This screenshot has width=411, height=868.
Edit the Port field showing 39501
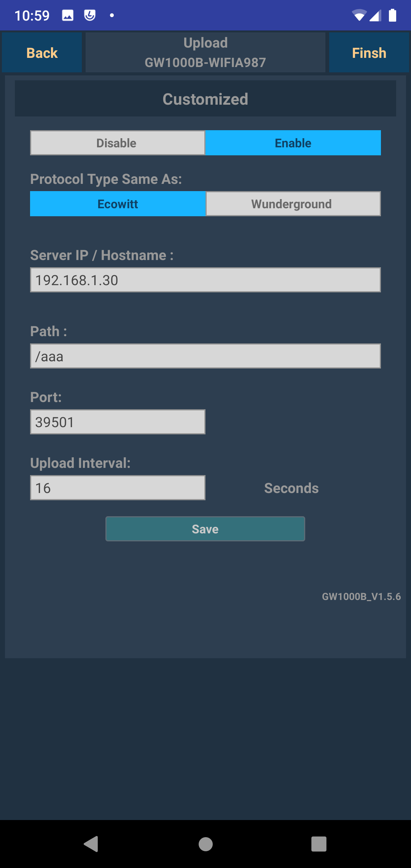point(118,422)
